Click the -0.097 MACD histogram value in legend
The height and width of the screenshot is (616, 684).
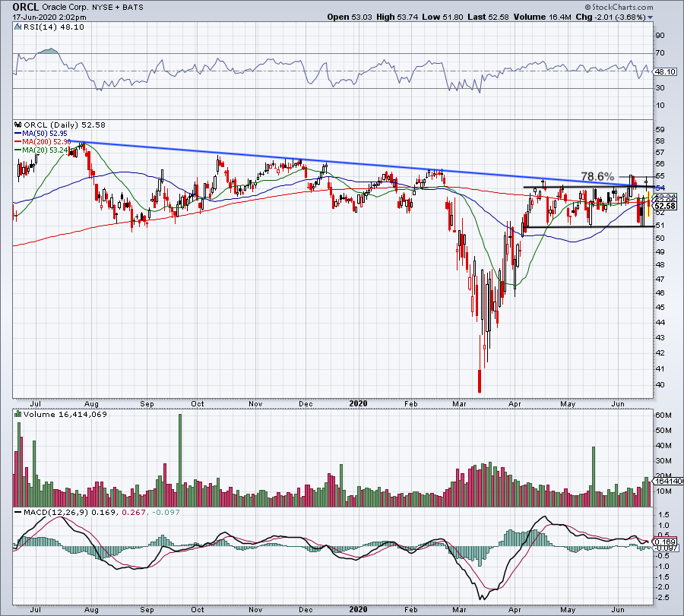[x=166, y=512]
